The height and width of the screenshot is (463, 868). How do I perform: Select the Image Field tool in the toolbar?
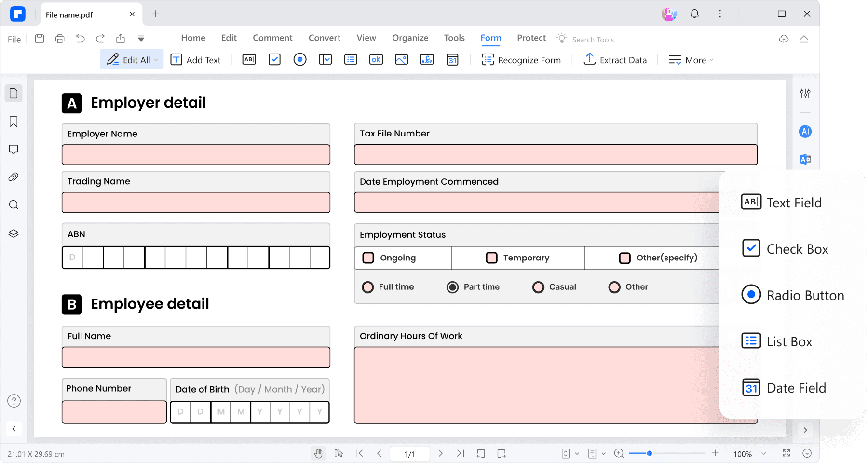(x=402, y=59)
